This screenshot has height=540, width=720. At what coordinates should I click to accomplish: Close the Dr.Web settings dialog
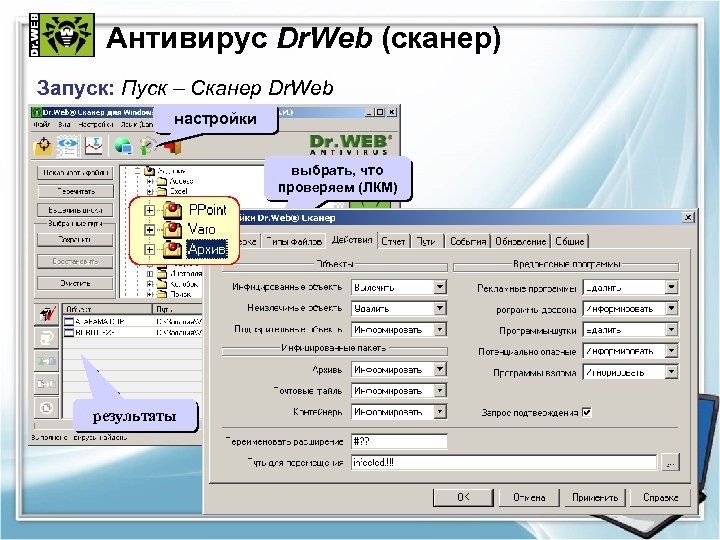click(x=687, y=217)
